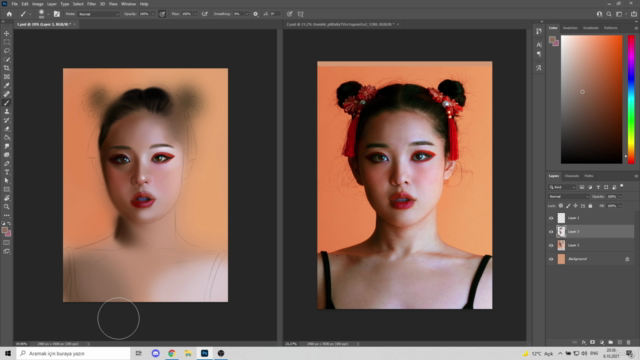Screen dimensions: 640x360
Task: Open layer filter Kind dropdown
Action: tap(562, 187)
